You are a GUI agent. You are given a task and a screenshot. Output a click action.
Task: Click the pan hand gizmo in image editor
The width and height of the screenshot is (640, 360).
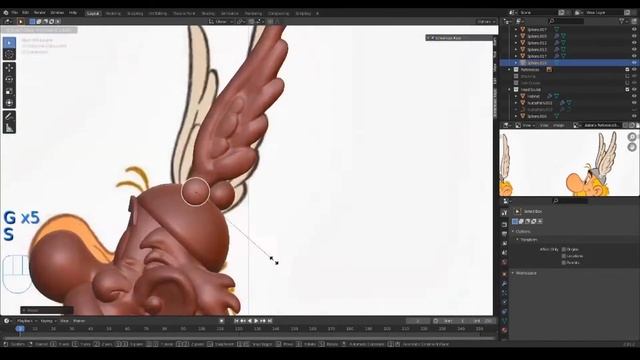point(632,147)
